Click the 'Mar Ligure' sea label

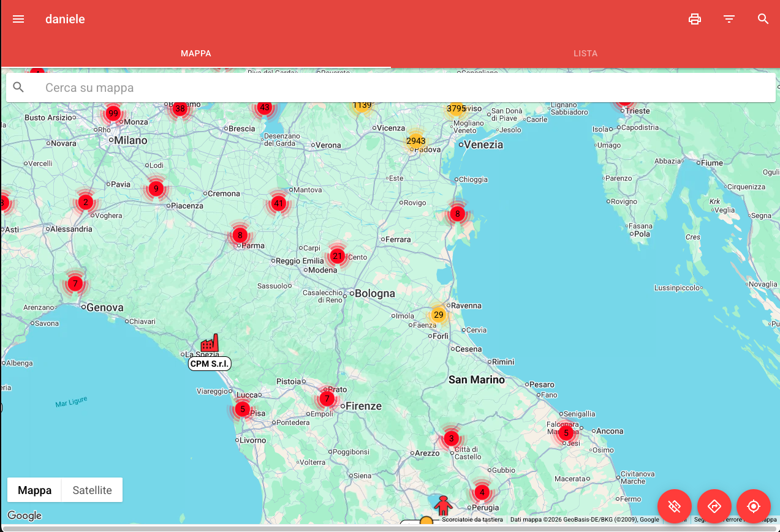tap(71, 402)
